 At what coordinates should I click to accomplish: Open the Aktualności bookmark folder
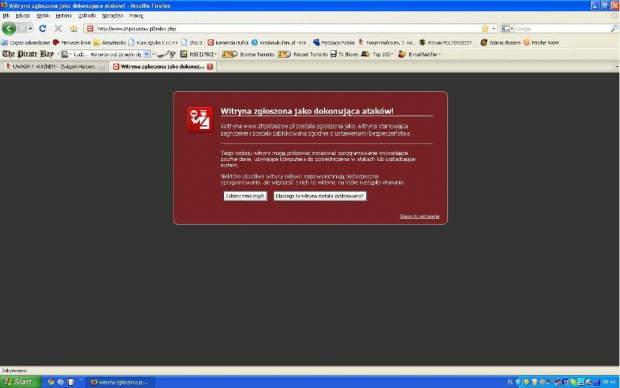(x=110, y=42)
